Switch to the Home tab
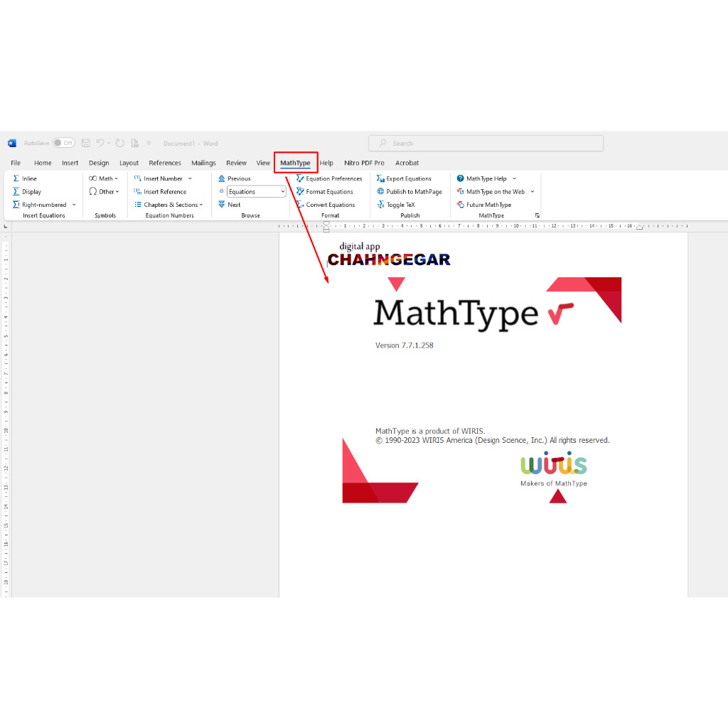Screen dimensions: 728x728 (43, 163)
